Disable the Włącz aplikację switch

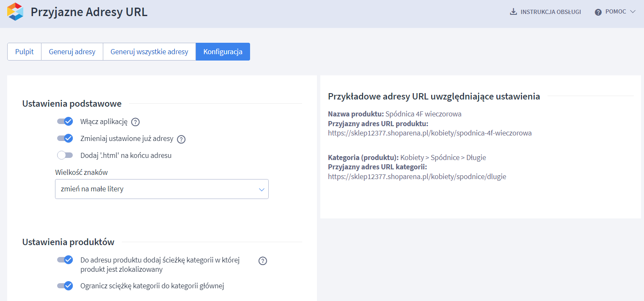coord(65,122)
